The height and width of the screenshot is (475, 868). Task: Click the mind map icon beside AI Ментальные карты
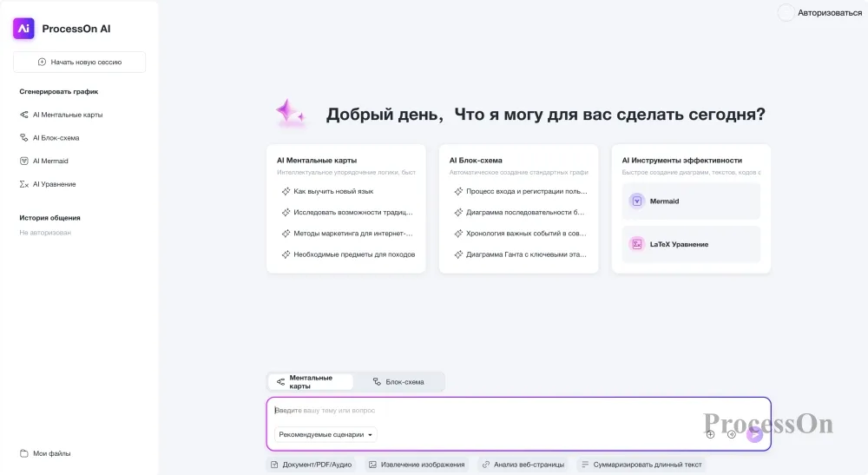point(23,115)
